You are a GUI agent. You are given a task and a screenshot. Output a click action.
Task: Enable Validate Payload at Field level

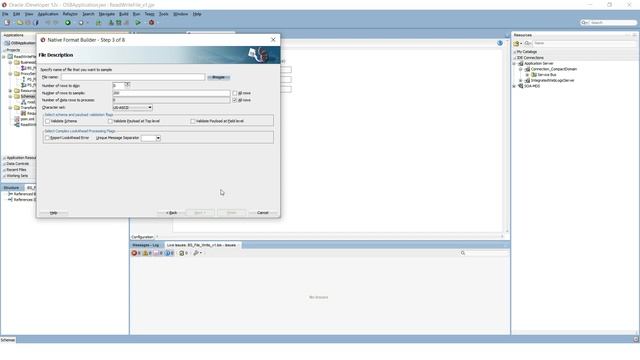[193, 121]
